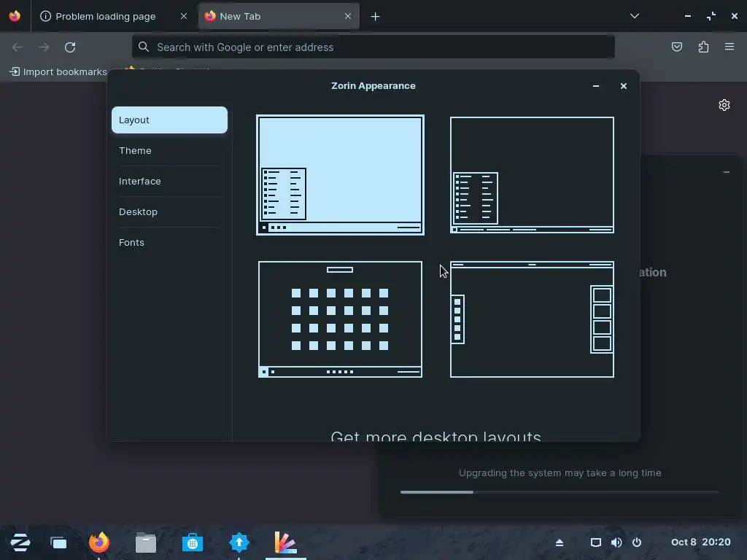Open the Interface section
Viewport: 747px width, 560px height.
point(169,181)
